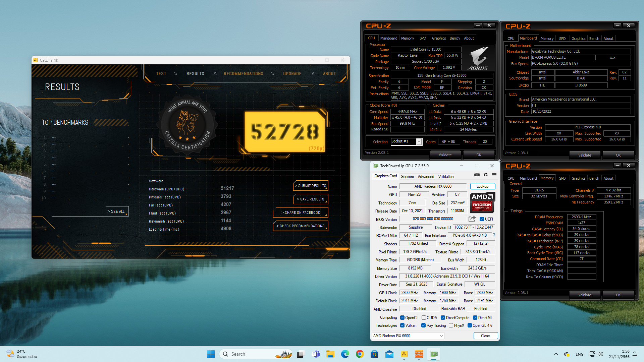Switch to the Catzilla taskbar icon
Screen dimensions: 644x362
tap(404, 354)
